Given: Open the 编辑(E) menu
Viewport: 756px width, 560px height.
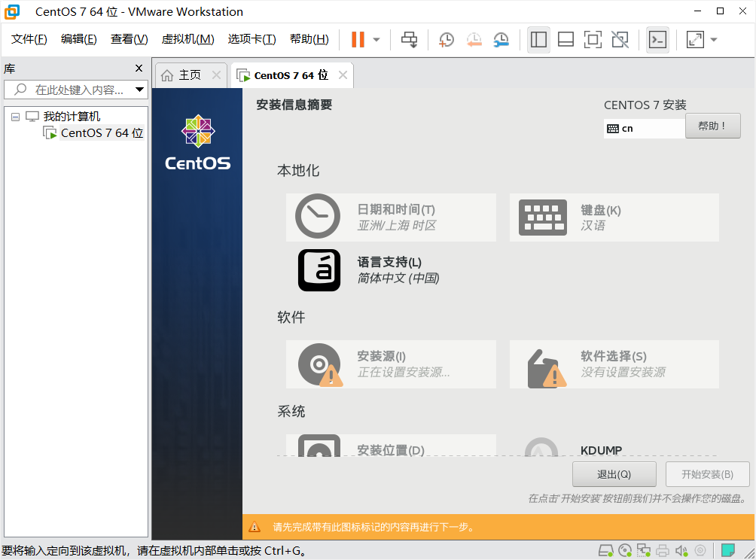Looking at the screenshot, I should pyautogui.click(x=78, y=39).
